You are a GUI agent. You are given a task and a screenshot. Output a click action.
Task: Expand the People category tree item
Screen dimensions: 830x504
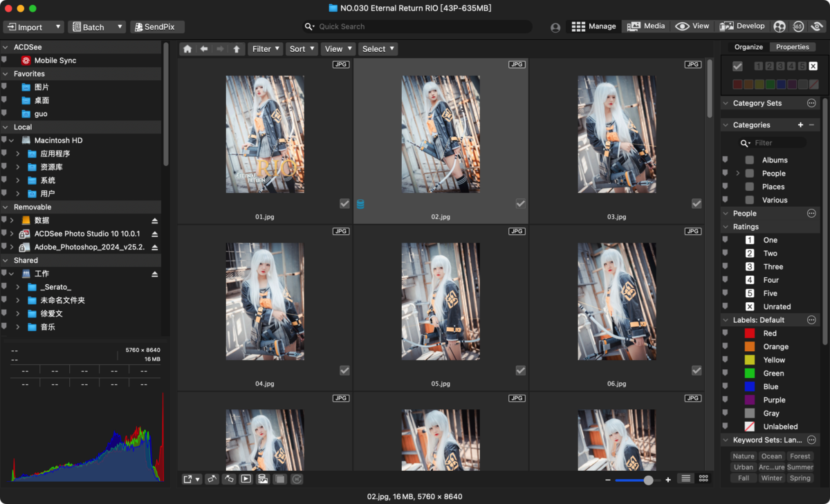point(738,174)
